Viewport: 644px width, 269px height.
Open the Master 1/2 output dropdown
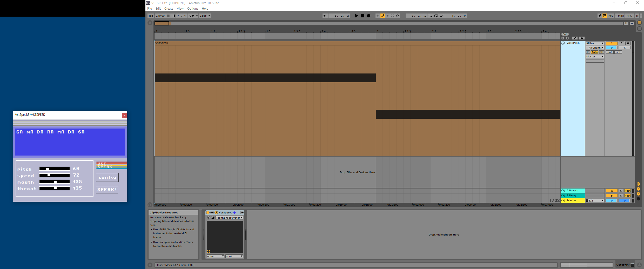tap(595, 201)
